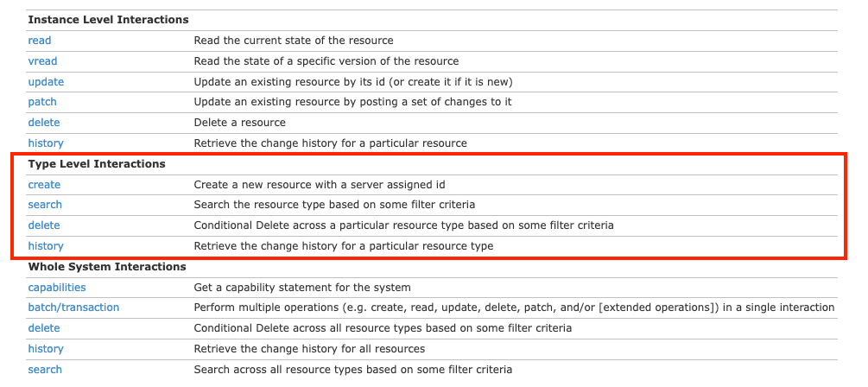868x387 pixels.
Task: Open the capabilities link
Action: (57, 288)
